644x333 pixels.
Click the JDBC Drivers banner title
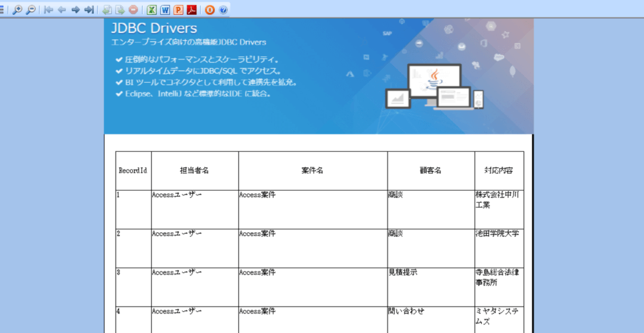click(154, 28)
